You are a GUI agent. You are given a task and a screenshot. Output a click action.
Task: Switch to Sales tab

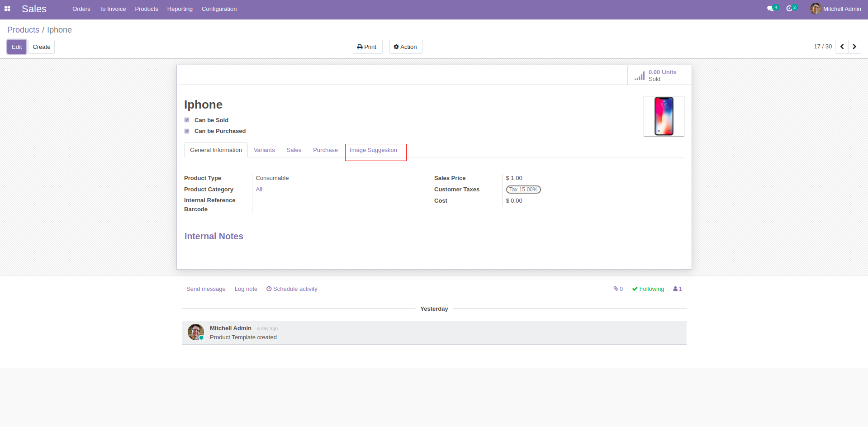point(294,150)
